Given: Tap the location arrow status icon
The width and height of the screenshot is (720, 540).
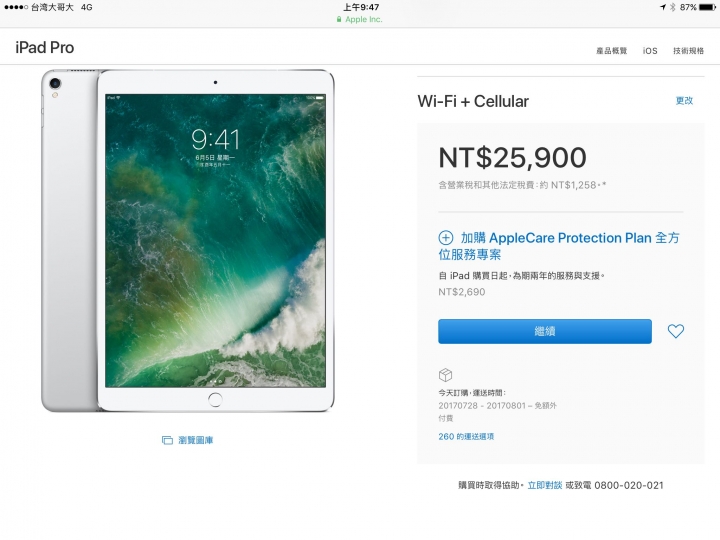Looking at the screenshot, I should [663, 7].
